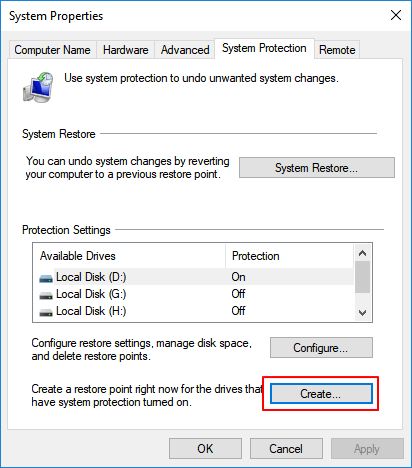Select the Local Disk (D:) drive icon
The width and height of the screenshot is (412, 468).
point(46,278)
